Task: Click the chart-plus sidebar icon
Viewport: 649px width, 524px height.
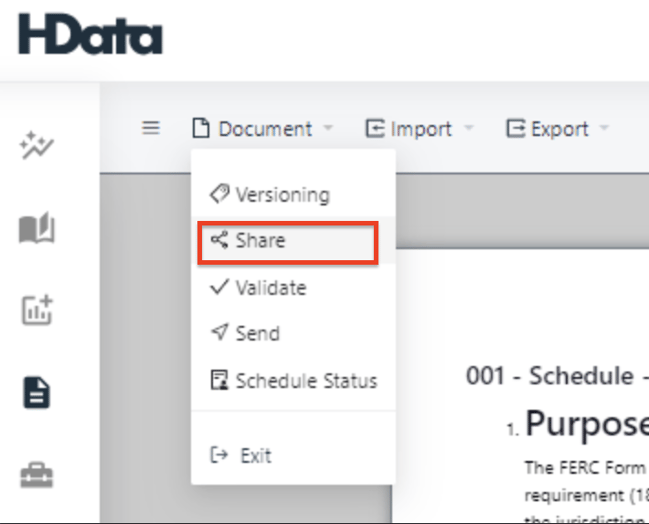Action: tap(36, 310)
